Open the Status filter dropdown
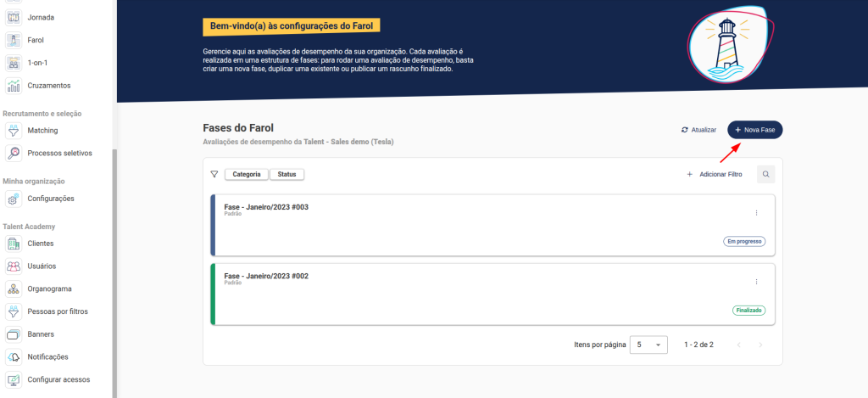The height and width of the screenshot is (398, 868). 287,174
